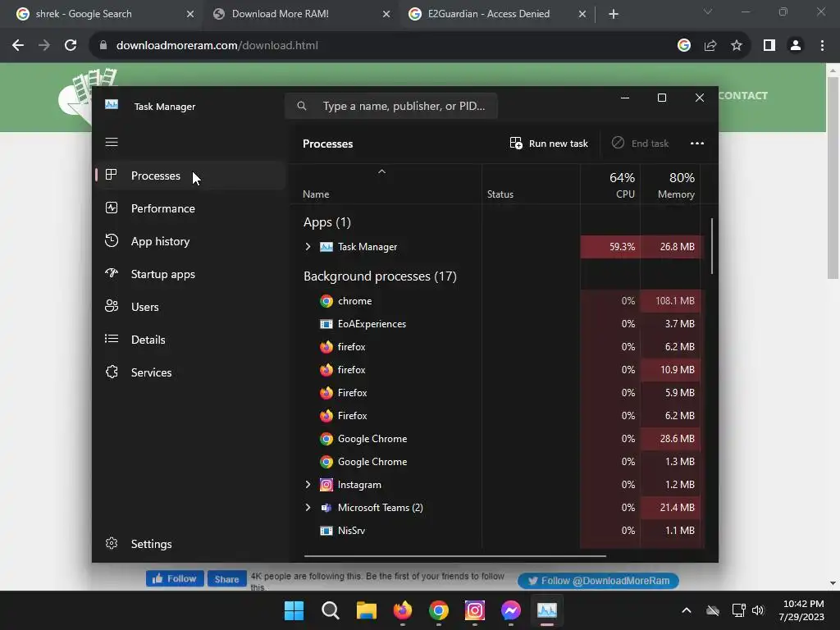Click the chrome process icon
This screenshot has height=630, width=840.
click(326, 301)
